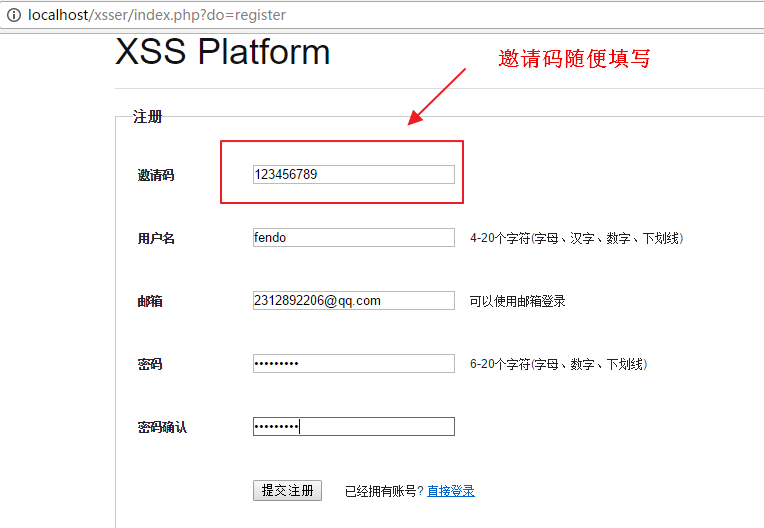The width and height of the screenshot is (764, 528).
Task: Click the XSS Platform heading
Action: pyautogui.click(x=223, y=51)
